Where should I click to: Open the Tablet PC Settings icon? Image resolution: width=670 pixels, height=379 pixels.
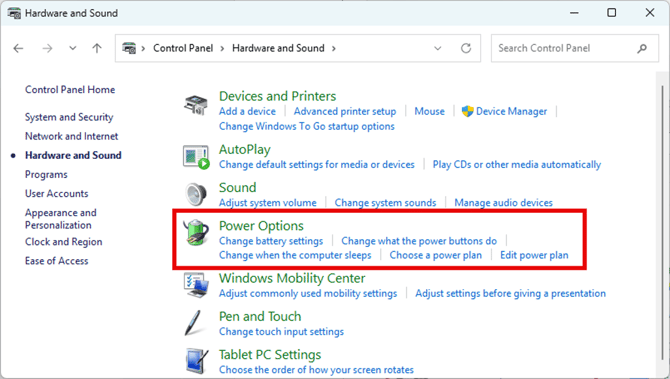(197, 361)
